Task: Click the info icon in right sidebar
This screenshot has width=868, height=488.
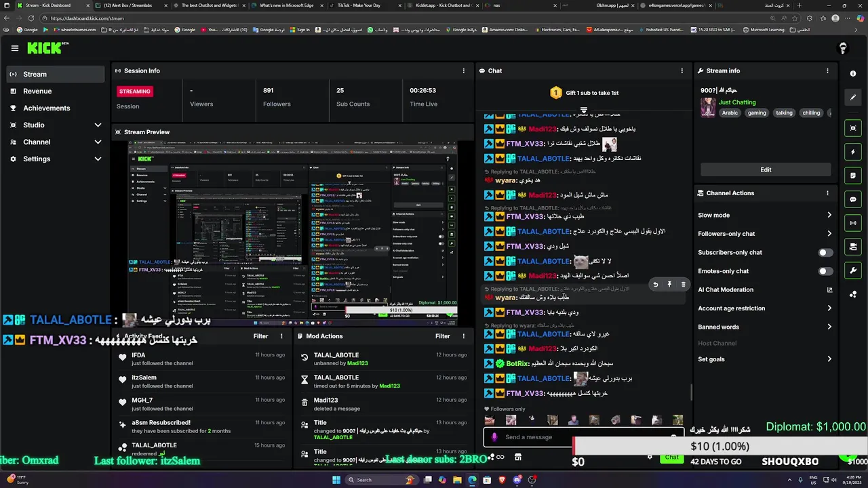Action: pyautogui.click(x=853, y=73)
